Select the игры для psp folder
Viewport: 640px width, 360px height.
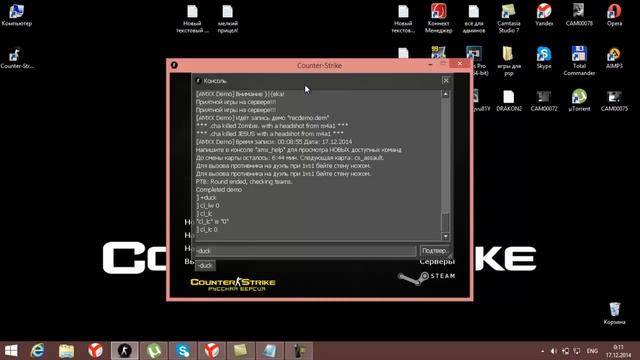509,61
